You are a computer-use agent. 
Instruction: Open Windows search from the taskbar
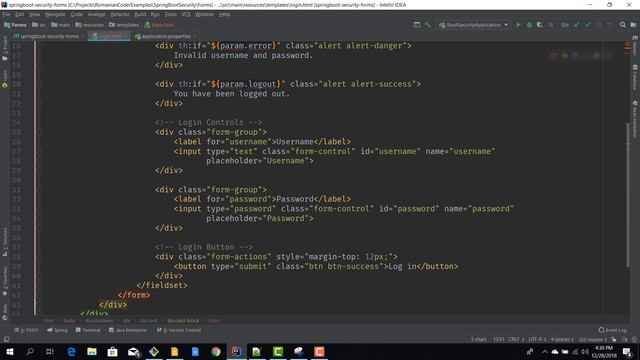pyautogui.click(x=30, y=351)
